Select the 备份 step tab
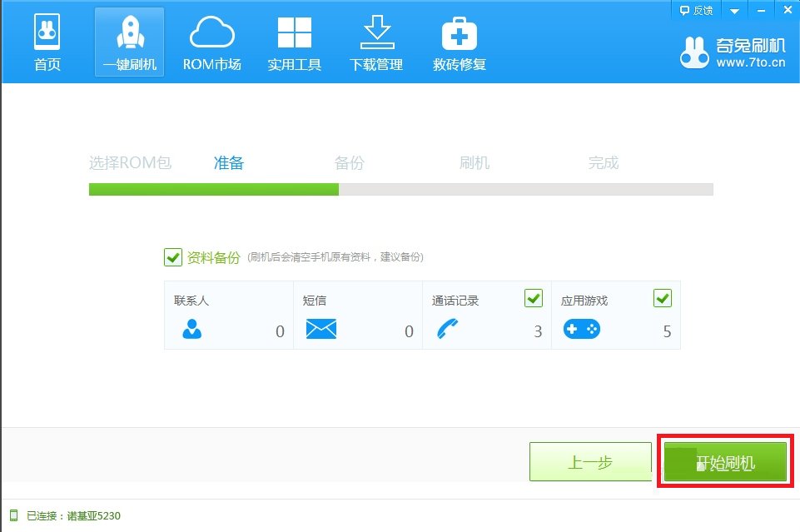Screen dimensions: 800x532 (349, 162)
